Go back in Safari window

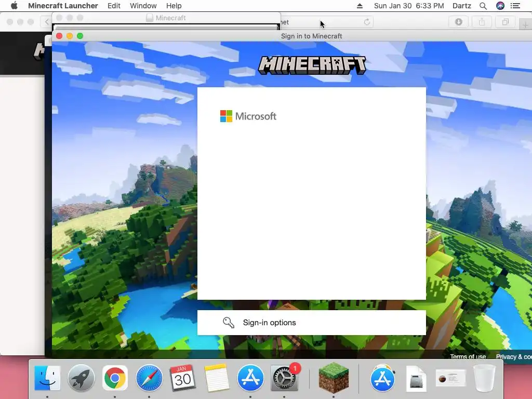[x=46, y=22]
